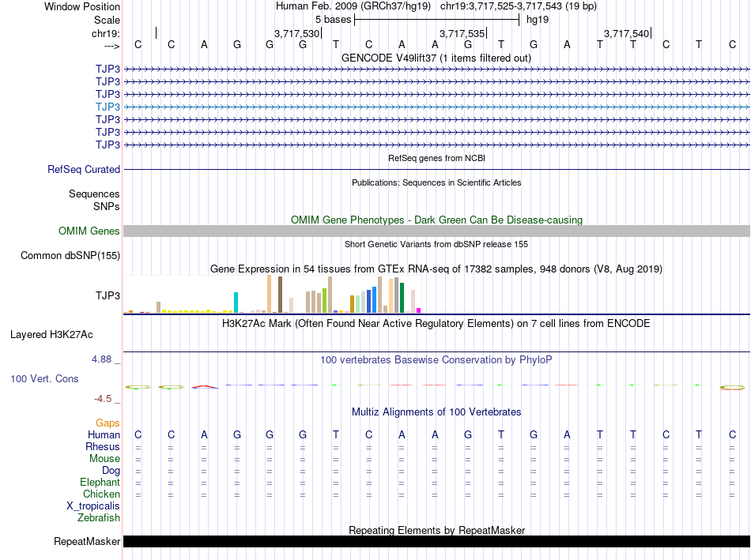The width and height of the screenshot is (751, 560).
Task: Click the Multiz Alignments of 100 Vertebrates title
Action: coord(436,412)
